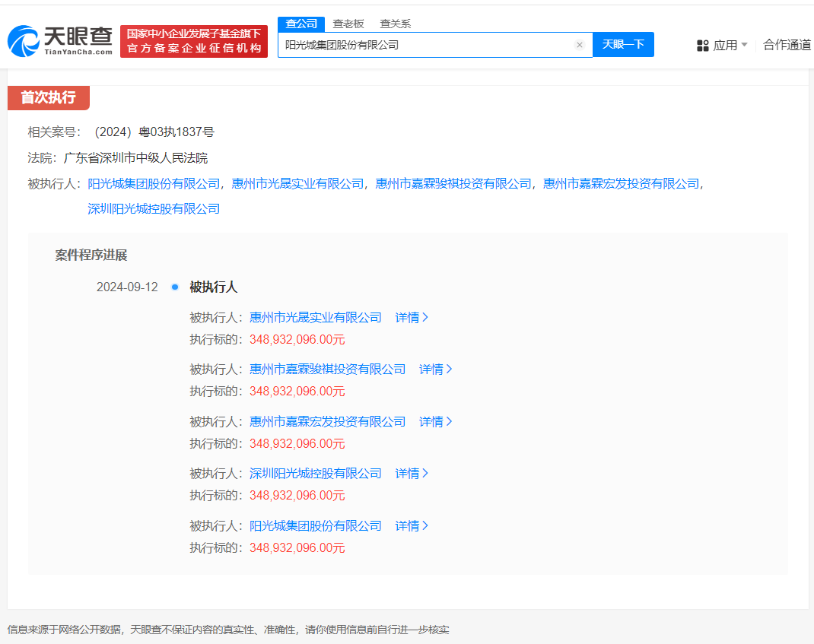Open the 合作通道 link
814x644 pixels.
point(787,46)
